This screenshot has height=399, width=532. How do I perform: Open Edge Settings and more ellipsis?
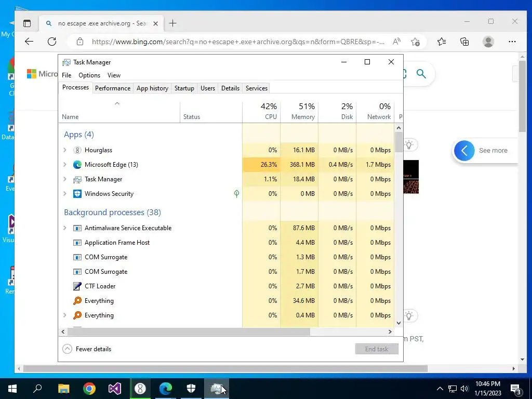512,42
